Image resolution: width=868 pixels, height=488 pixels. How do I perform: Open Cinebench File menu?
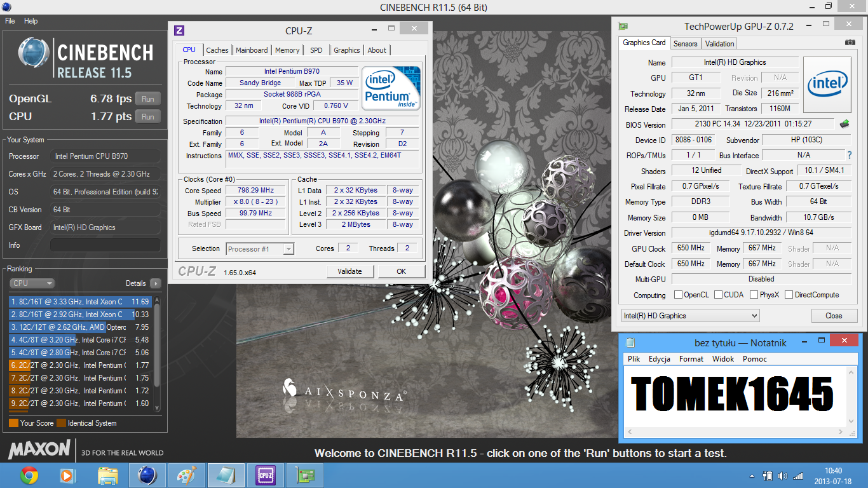coord(10,21)
